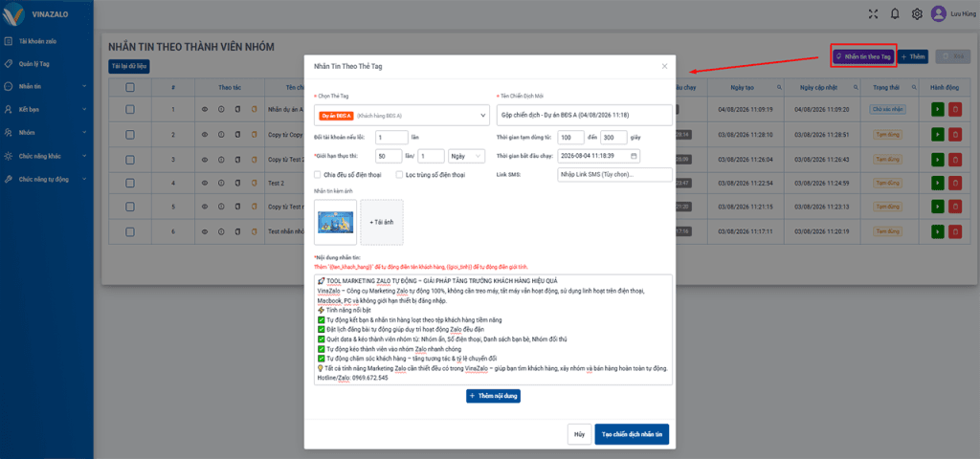Click the eye view icon in row 5
This screenshot has width=980, height=459.
[x=204, y=208]
